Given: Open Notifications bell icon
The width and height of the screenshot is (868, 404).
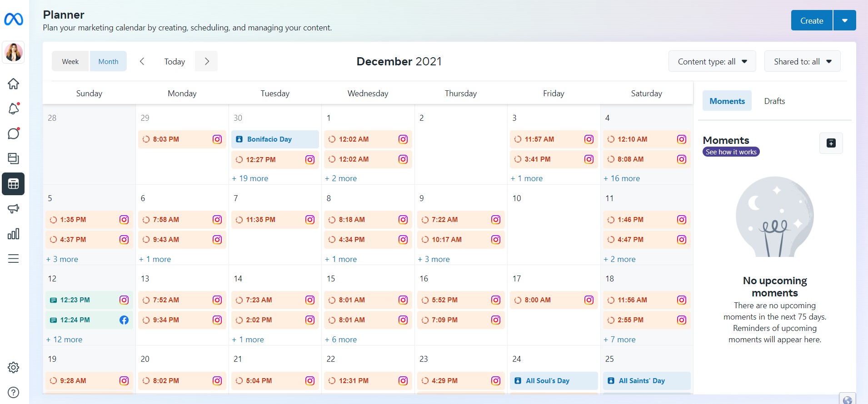Looking at the screenshot, I should pos(14,108).
